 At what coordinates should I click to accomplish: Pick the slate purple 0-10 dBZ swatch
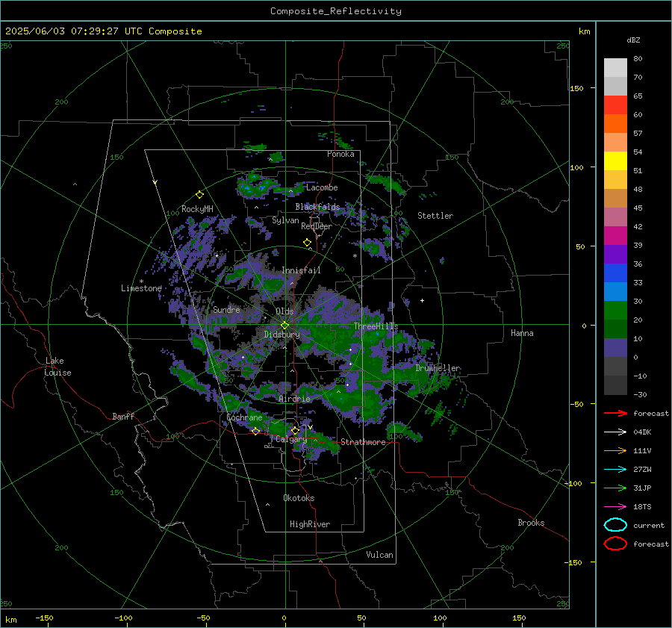615,347
